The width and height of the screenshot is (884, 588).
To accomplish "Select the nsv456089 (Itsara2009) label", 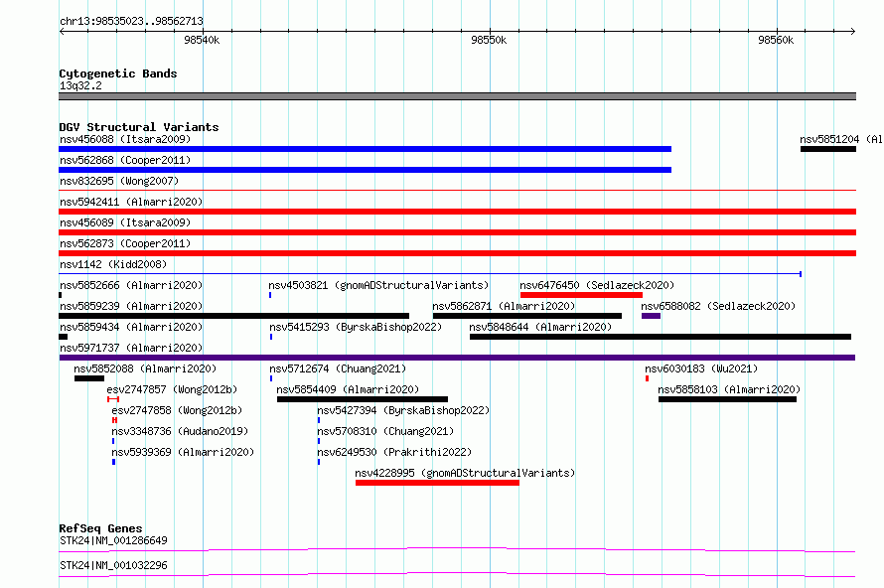I will pos(125,222).
